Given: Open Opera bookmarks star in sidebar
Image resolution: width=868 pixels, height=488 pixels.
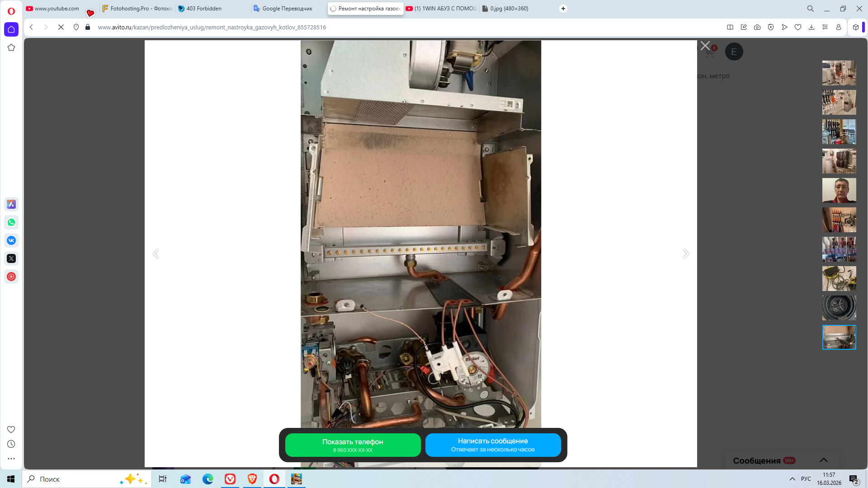Looking at the screenshot, I should (x=11, y=47).
